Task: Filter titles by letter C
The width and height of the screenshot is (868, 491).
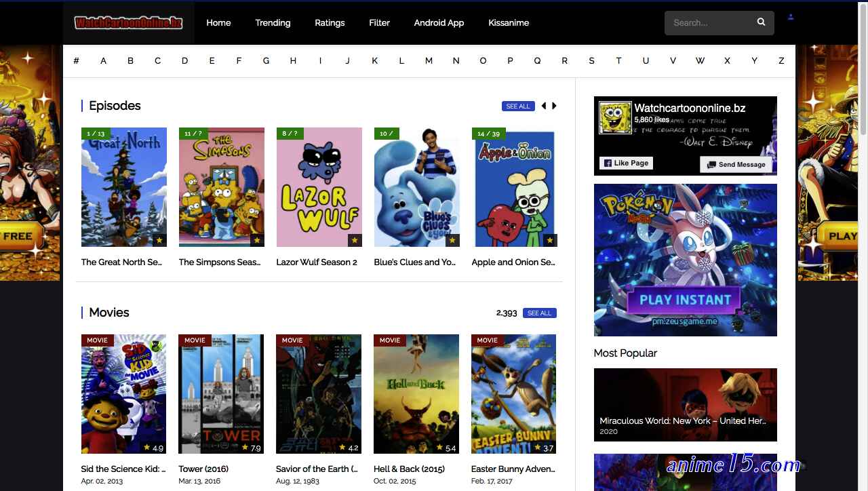Action: [157, 60]
